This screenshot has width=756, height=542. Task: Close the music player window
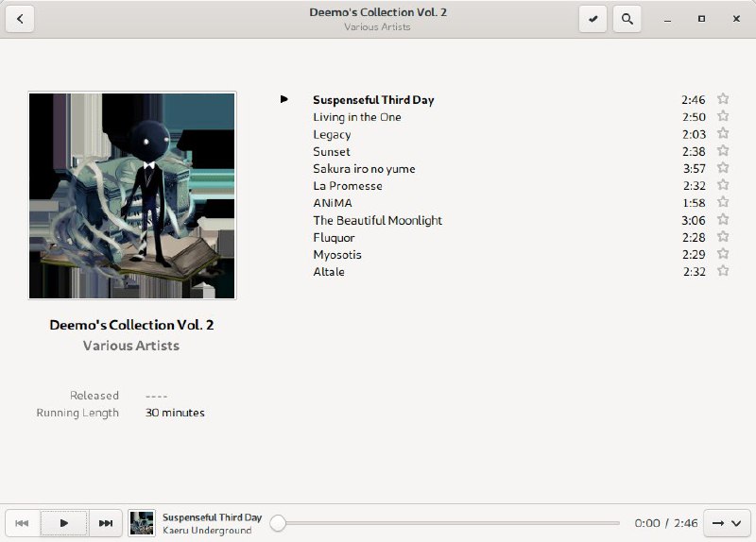[x=736, y=19]
